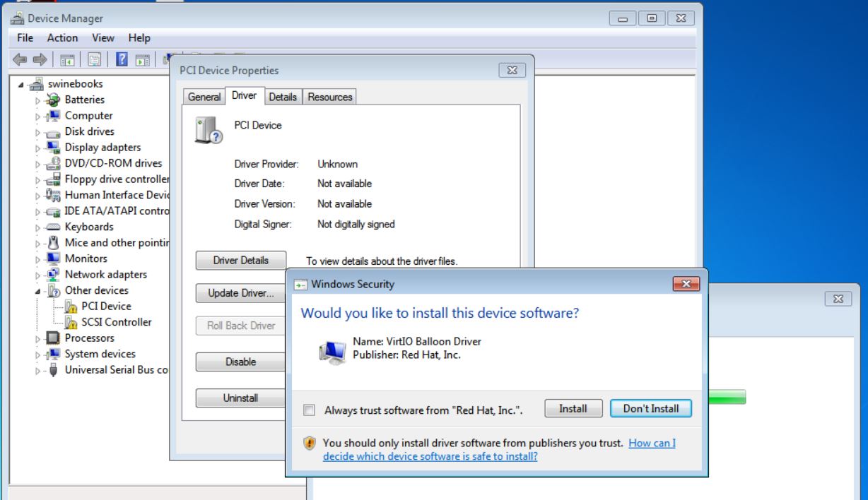Switch to the General tab
Screen dimensions: 868x500
(204, 97)
